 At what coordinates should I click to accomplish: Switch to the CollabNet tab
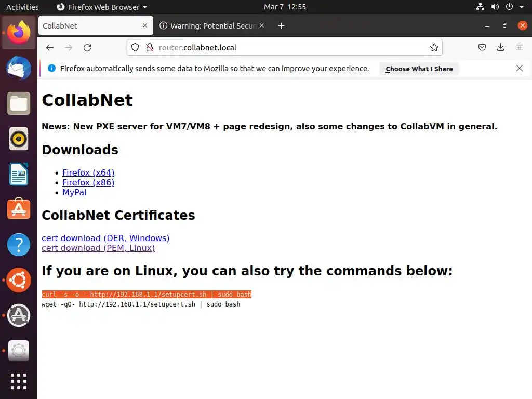pyautogui.click(x=96, y=26)
